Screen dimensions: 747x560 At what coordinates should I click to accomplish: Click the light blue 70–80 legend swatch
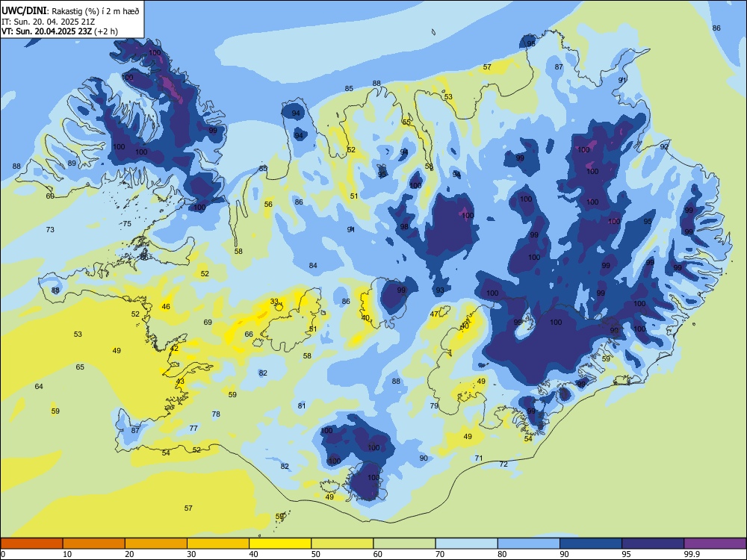[x=466, y=544]
